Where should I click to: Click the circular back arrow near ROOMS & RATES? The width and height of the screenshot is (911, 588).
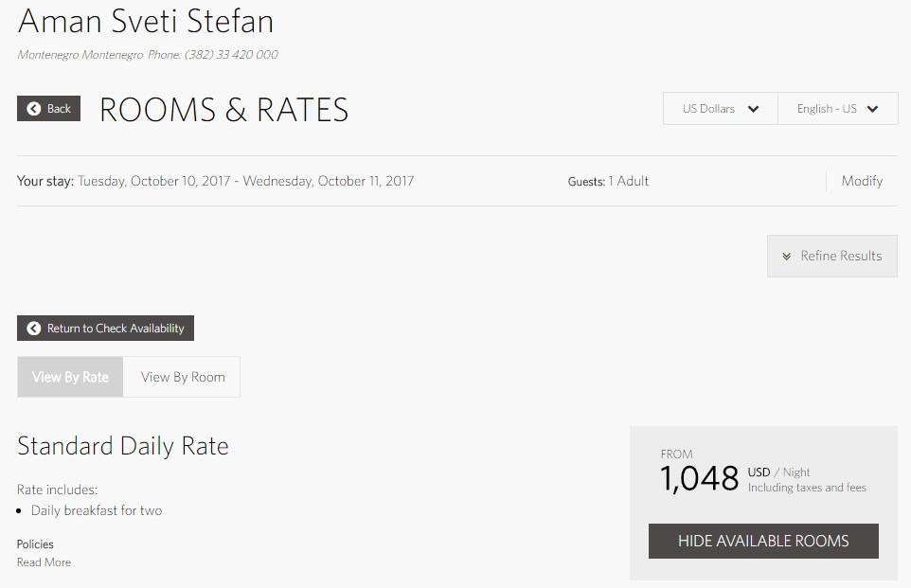coord(33,108)
